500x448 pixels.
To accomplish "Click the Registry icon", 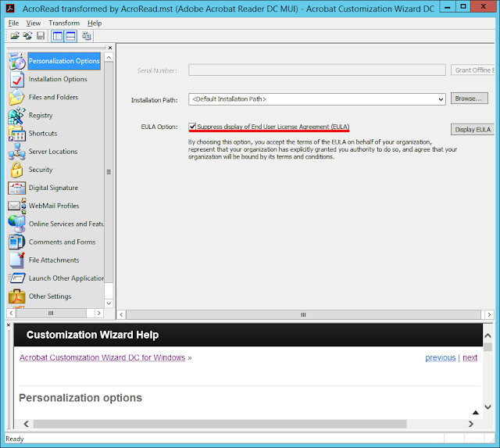I will [x=16, y=116].
